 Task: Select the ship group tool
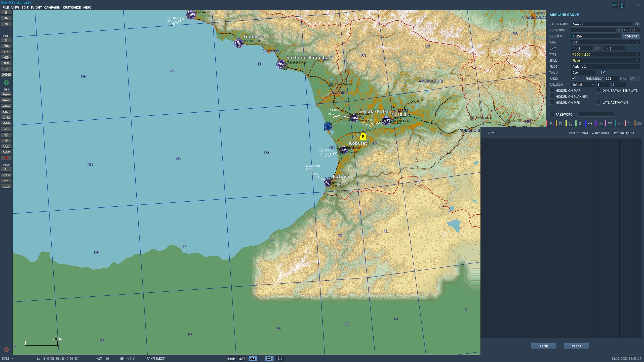click(6, 106)
